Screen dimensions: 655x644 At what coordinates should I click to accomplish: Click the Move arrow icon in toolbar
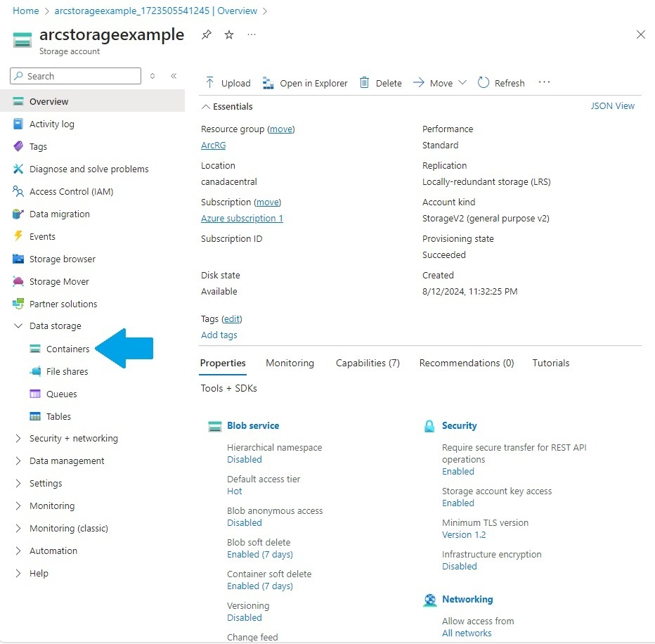click(419, 83)
